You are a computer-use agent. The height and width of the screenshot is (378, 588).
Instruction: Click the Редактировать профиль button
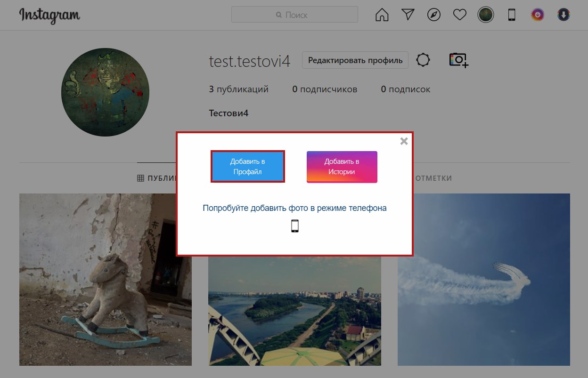355,60
